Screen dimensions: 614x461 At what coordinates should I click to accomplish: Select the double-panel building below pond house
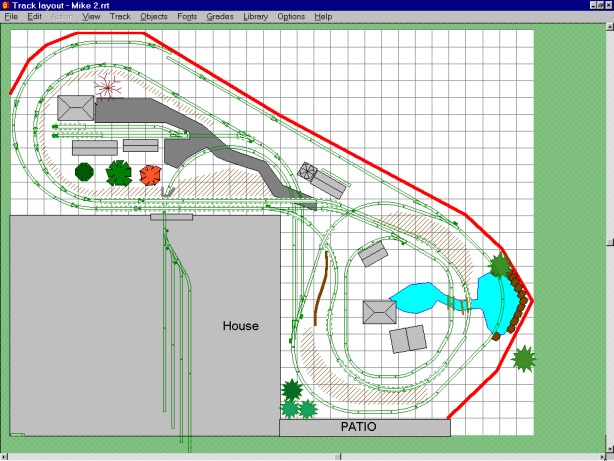pos(408,339)
